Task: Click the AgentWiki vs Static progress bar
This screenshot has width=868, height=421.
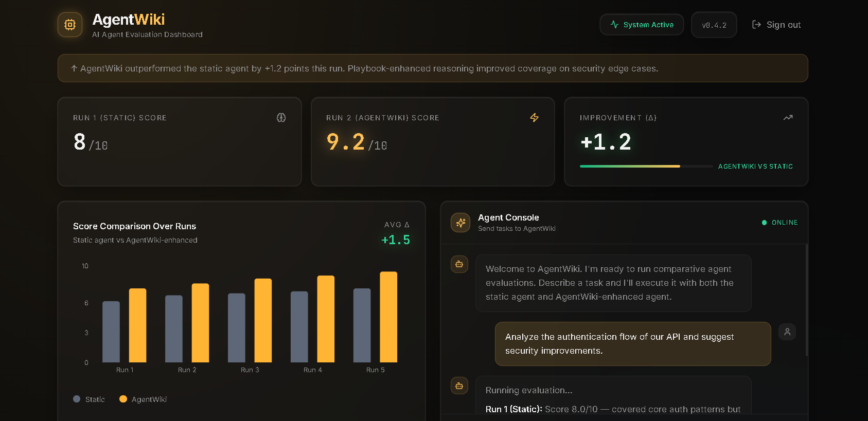Action: point(646,166)
